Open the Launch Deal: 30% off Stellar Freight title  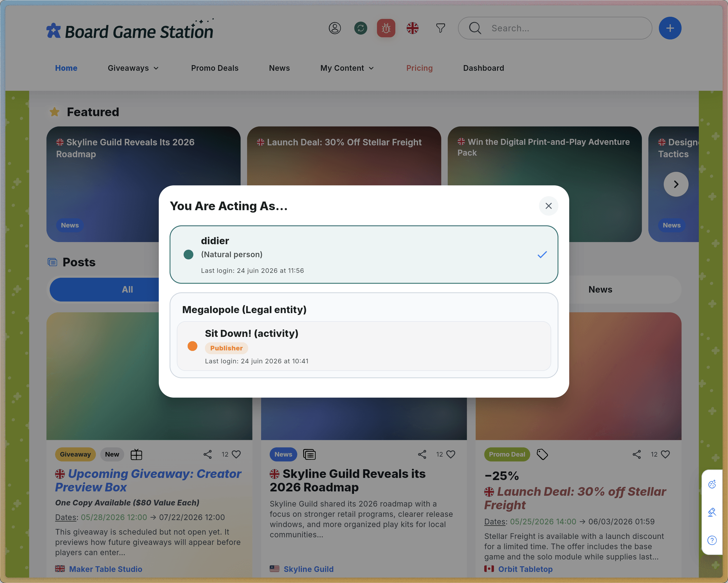575,498
